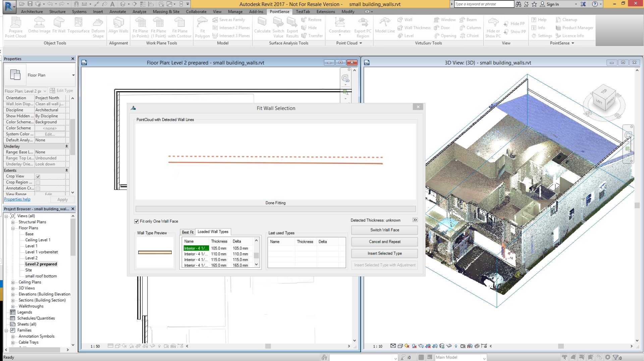
Task: Click the Hide or Show PC tool
Action: [x=493, y=28]
